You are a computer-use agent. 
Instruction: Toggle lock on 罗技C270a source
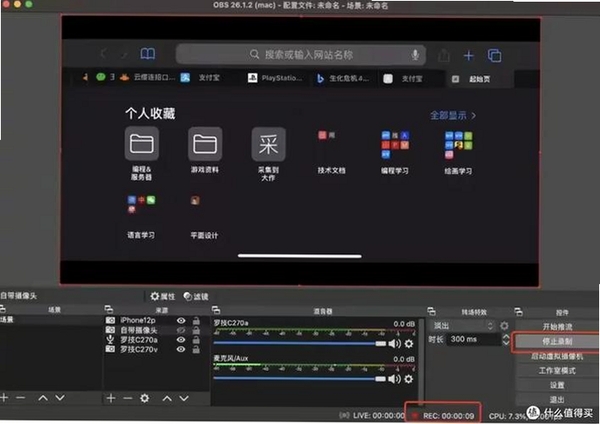coord(196,339)
